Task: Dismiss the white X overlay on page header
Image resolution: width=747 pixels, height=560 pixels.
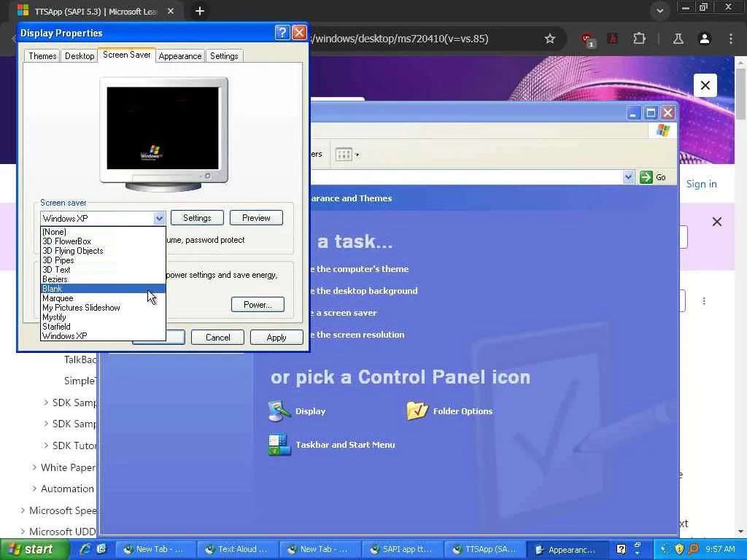Action: click(x=705, y=86)
